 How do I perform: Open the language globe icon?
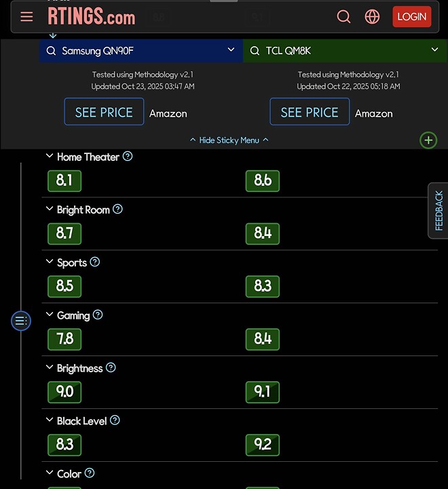tap(372, 17)
